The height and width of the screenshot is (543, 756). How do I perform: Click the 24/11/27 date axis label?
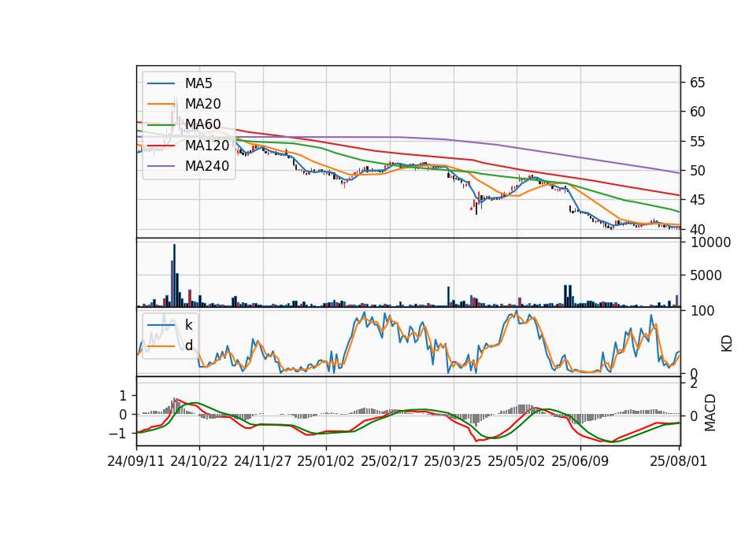coord(263,461)
